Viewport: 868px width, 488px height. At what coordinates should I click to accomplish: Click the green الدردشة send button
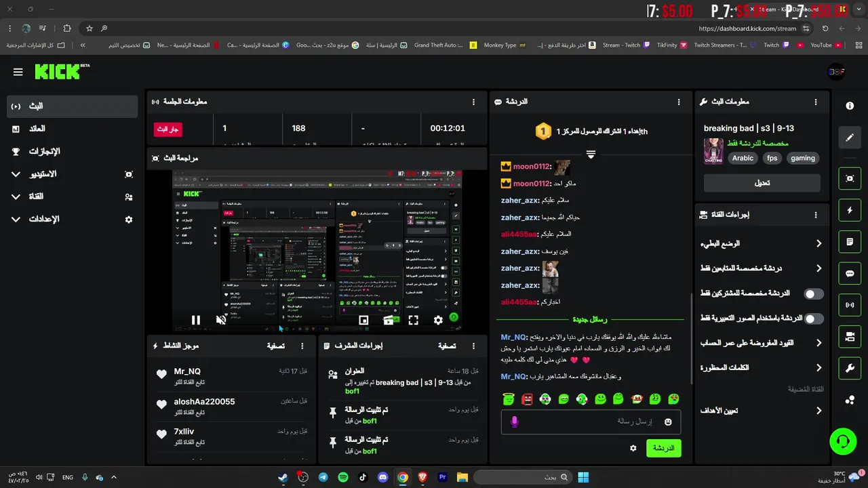(x=663, y=448)
